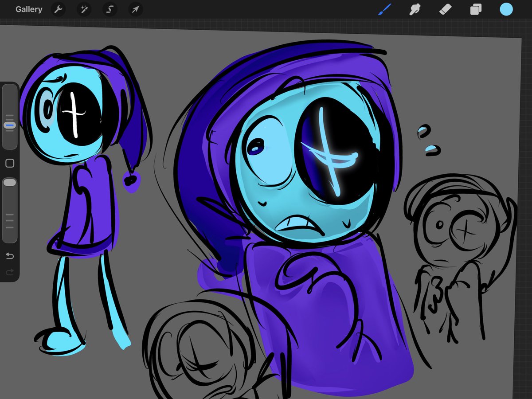The image size is (532, 399).
Task: Open the Actions wrench menu
Action: (58, 9)
